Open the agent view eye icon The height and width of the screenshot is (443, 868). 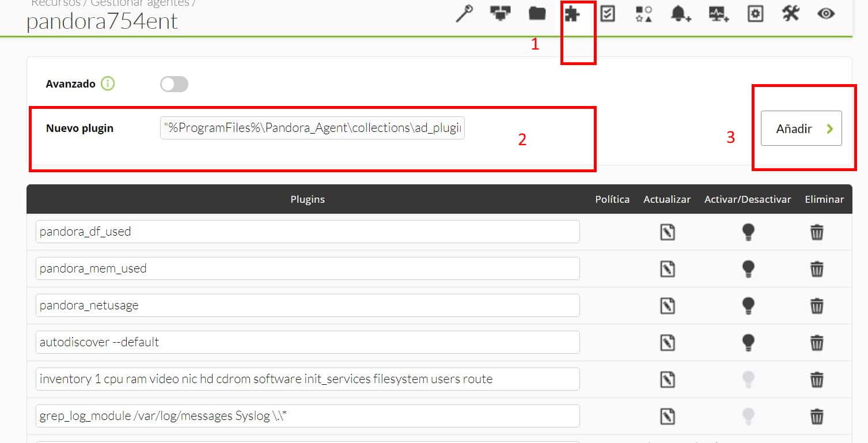[x=826, y=13]
